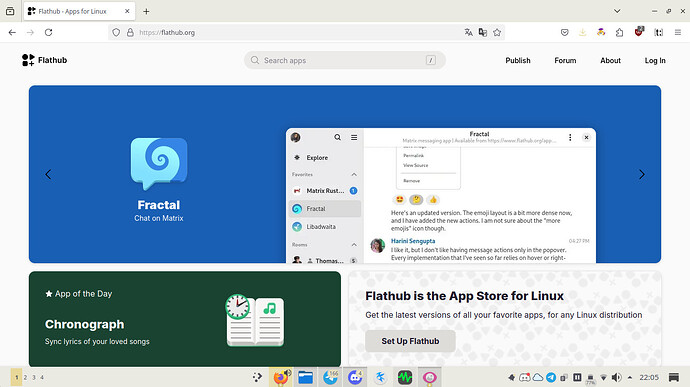Show next featured app in carousel

point(642,174)
